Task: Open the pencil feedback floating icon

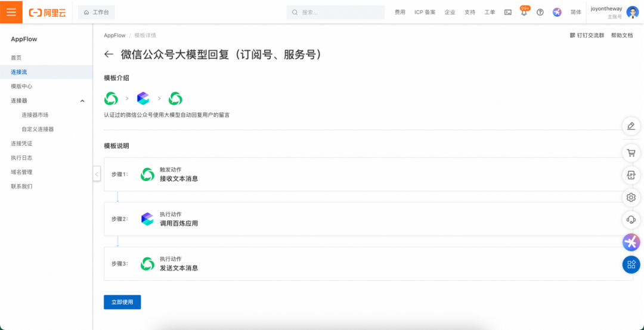Action: click(631, 126)
